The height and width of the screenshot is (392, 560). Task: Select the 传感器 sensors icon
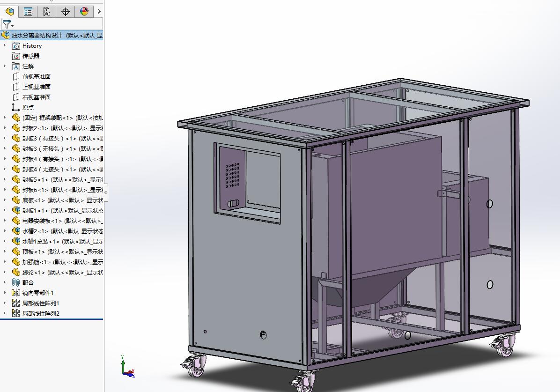click(16, 56)
